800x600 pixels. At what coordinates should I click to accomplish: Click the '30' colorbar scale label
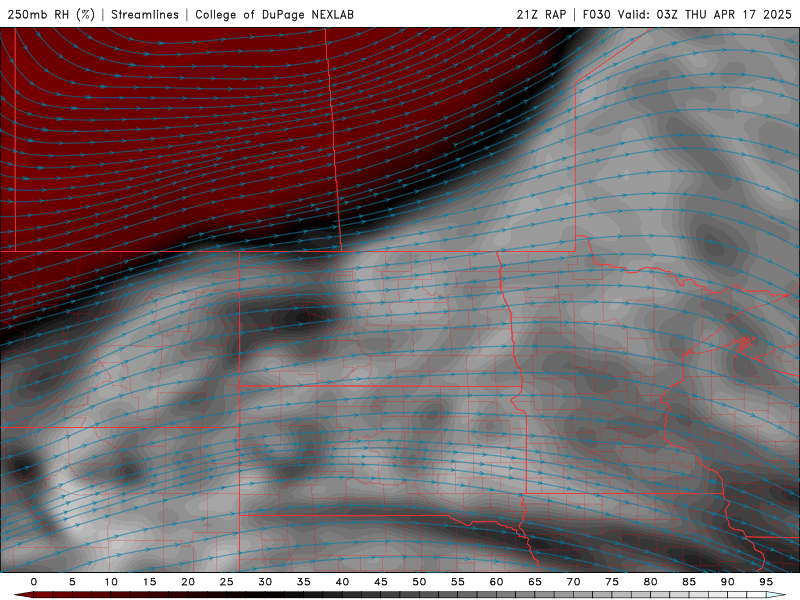click(265, 582)
